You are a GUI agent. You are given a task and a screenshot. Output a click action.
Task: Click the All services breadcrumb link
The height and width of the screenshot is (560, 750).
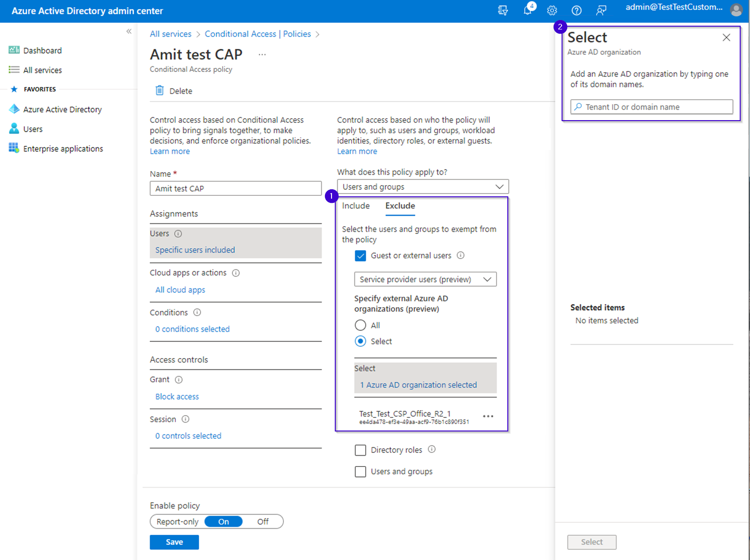click(171, 34)
